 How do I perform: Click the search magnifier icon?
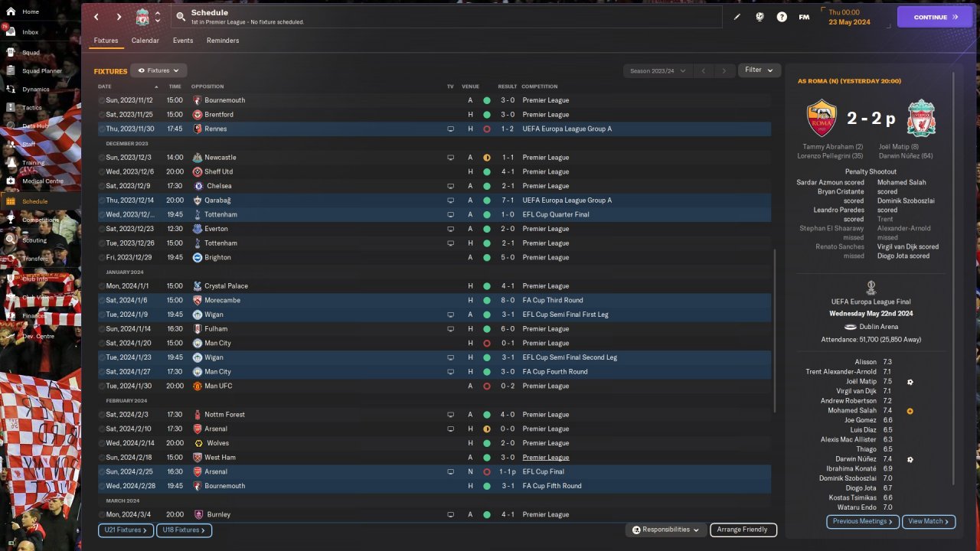181,16
